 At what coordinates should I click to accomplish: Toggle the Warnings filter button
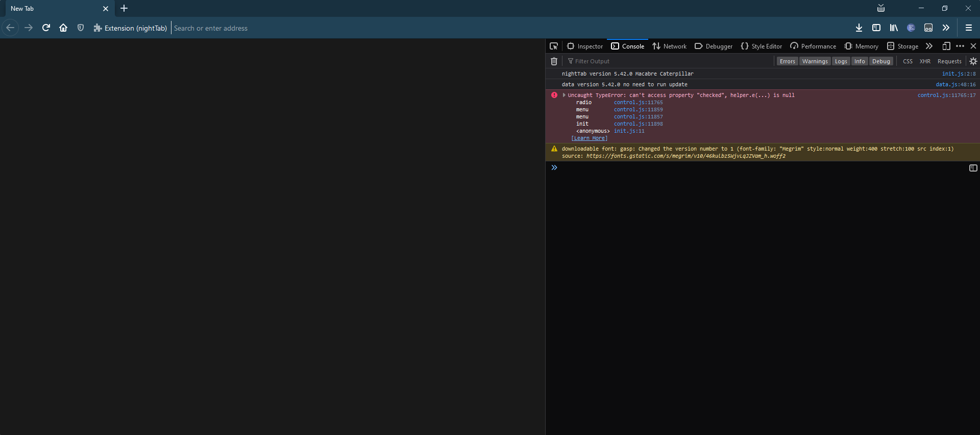(x=815, y=61)
